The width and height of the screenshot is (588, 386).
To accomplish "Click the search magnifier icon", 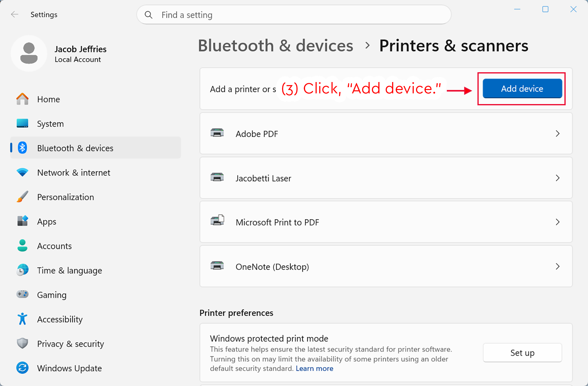I will pos(149,15).
